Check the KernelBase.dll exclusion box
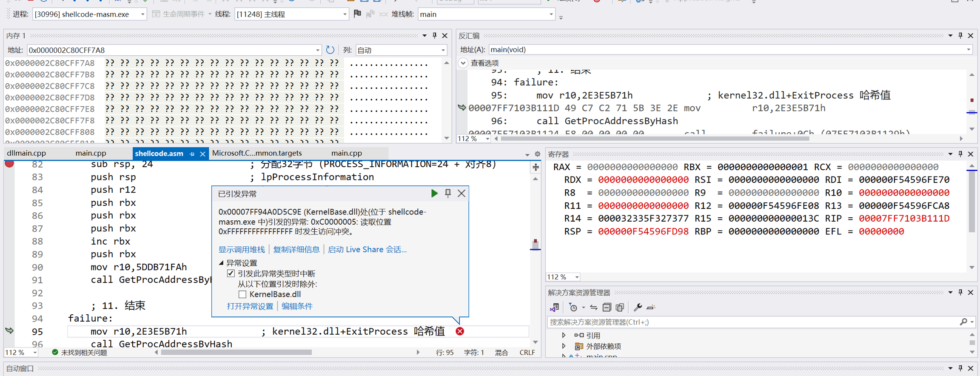Screen dimensions: 980x376 coord(242,294)
